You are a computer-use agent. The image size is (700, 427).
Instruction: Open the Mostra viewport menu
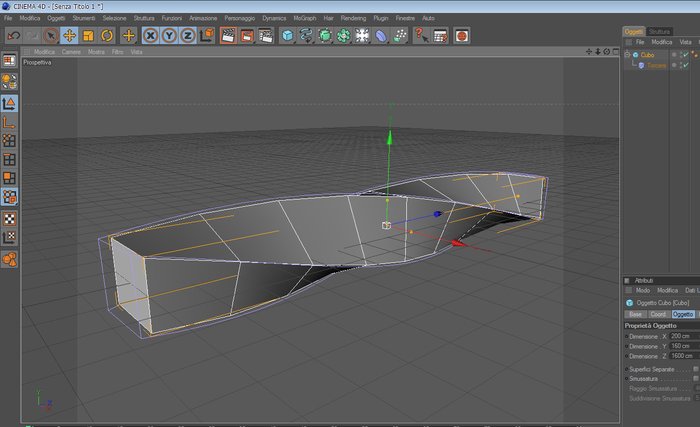tap(96, 52)
